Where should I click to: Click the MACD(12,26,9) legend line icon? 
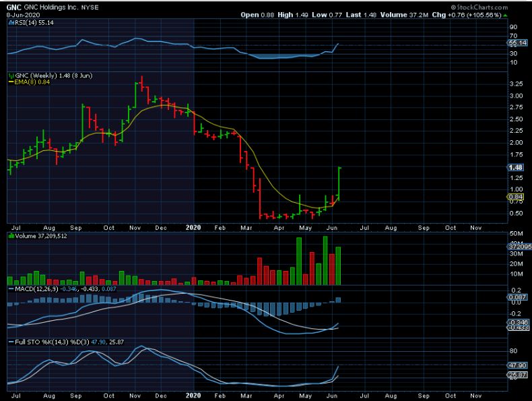[9, 289]
